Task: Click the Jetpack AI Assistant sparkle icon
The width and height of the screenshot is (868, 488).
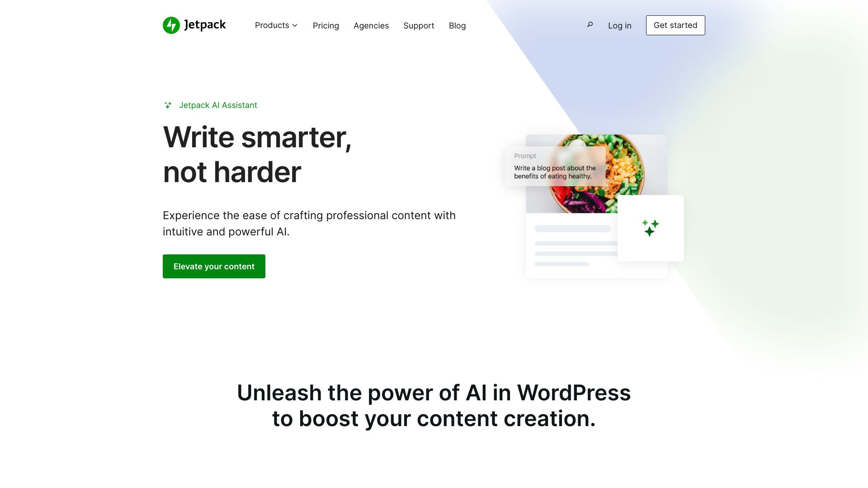Action: pyautogui.click(x=168, y=105)
